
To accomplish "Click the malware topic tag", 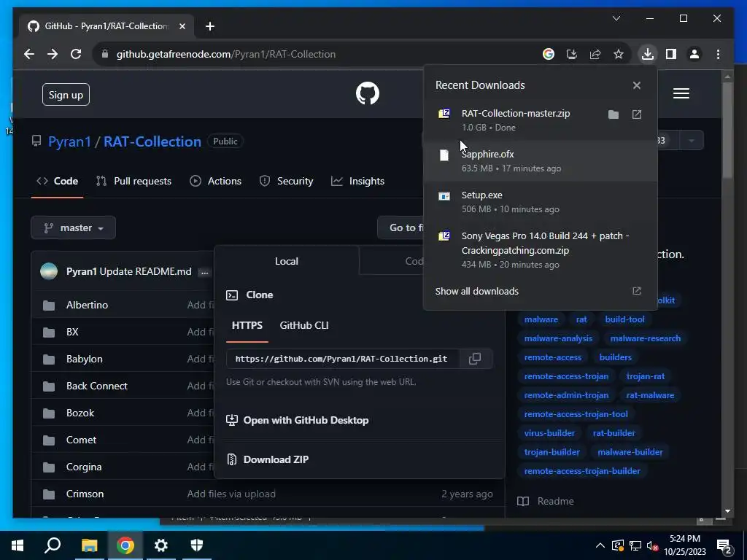I will pos(541,319).
